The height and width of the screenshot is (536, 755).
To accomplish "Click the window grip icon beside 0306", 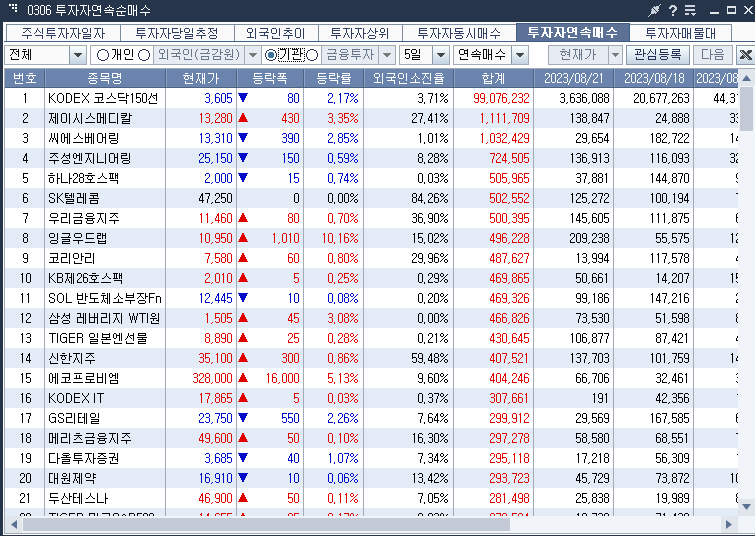I will tap(13, 8).
